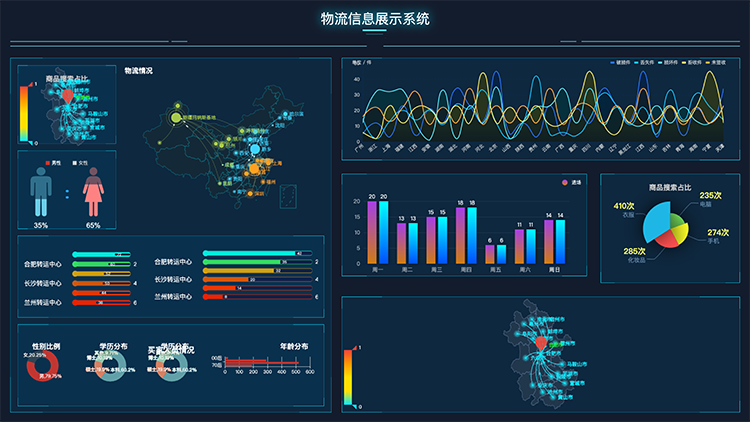The width and height of the screenshot is (750, 422).
Task: Click the 宣城市 point on large Anhui map
Action: point(566,383)
